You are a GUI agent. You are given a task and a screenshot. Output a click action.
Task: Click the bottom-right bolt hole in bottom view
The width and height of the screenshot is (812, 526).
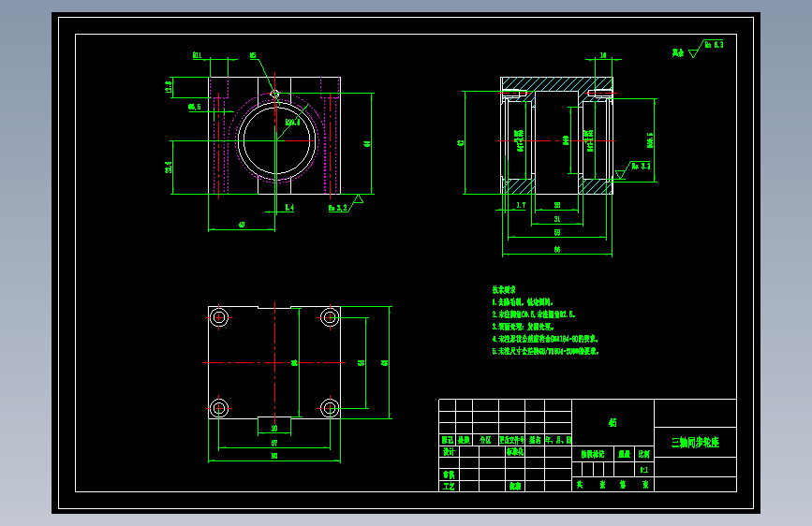(x=330, y=408)
